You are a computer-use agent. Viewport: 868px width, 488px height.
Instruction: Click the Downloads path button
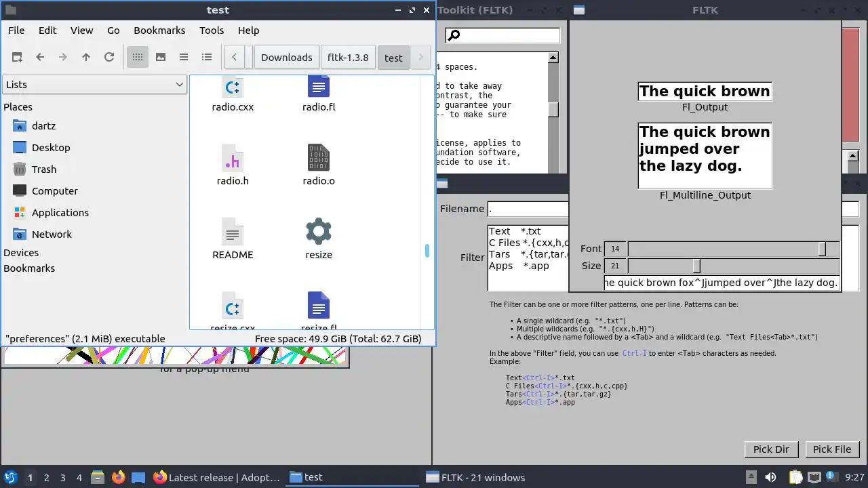coord(287,58)
